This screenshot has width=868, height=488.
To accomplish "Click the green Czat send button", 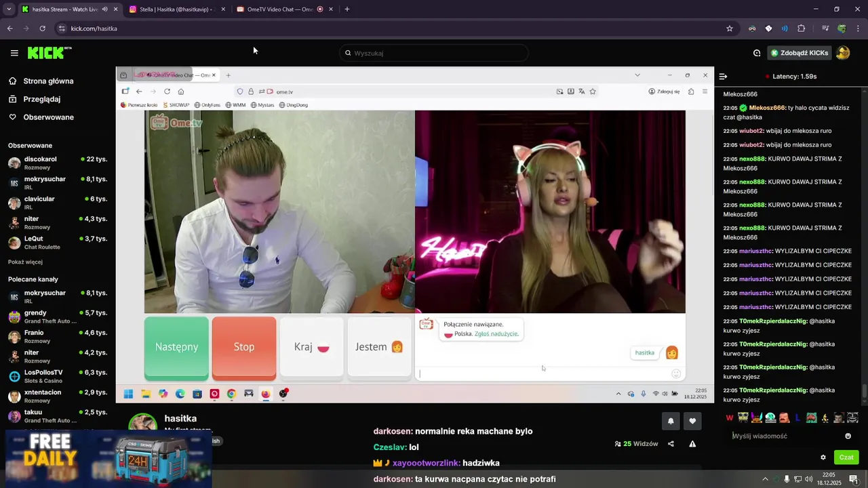I will tap(846, 457).
